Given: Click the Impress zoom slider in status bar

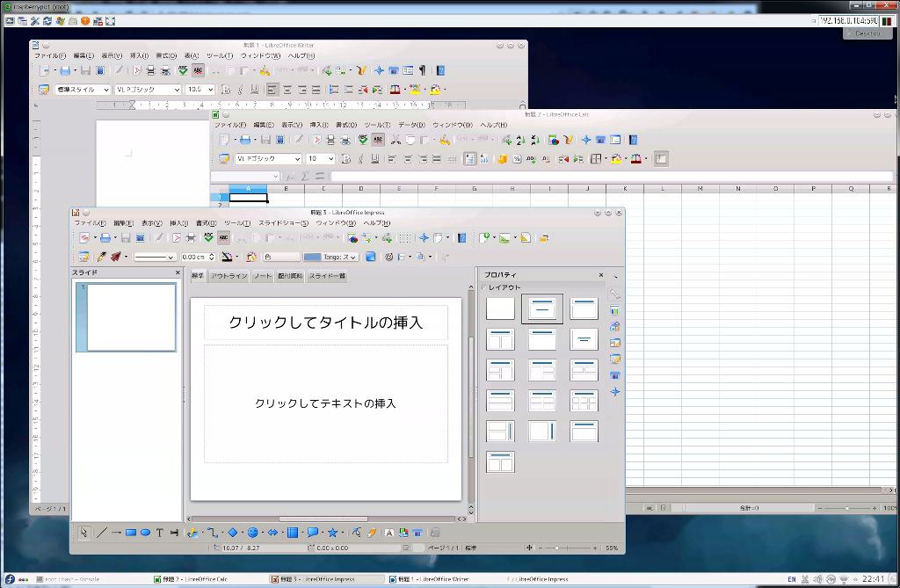Looking at the screenshot, I should [x=567, y=548].
